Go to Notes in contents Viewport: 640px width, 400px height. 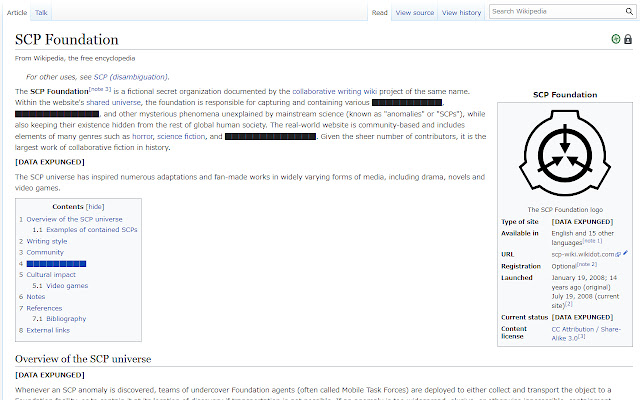tap(36, 297)
